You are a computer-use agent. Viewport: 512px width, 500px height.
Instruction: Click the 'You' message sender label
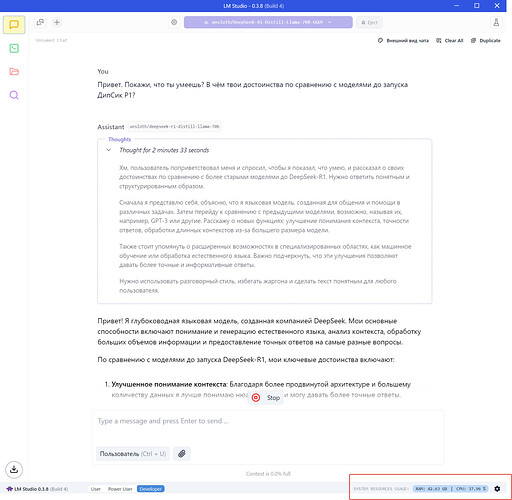point(103,71)
